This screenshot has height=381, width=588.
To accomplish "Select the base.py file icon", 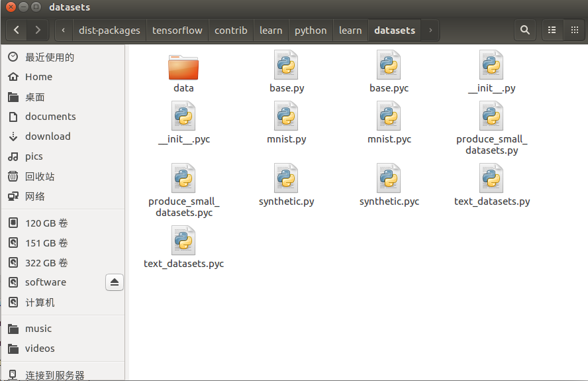I will click(x=286, y=65).
